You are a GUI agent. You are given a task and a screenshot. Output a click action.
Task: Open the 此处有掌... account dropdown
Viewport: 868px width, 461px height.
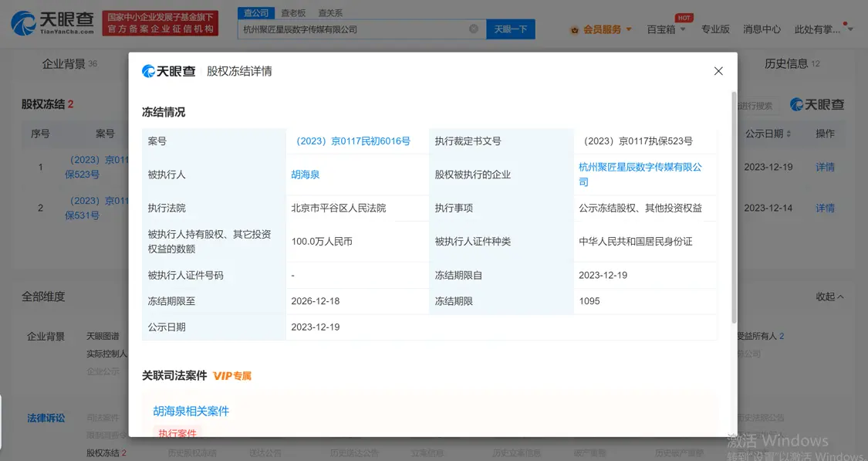822,29
